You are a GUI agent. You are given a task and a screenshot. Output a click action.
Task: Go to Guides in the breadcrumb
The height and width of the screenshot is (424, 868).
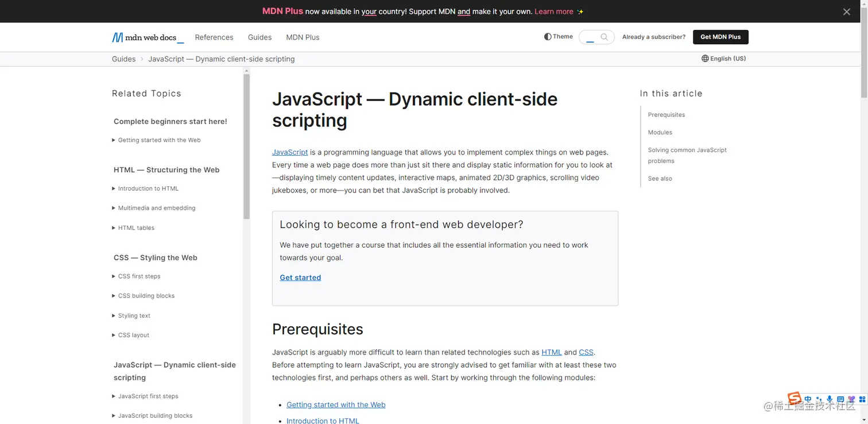(123, 59)
